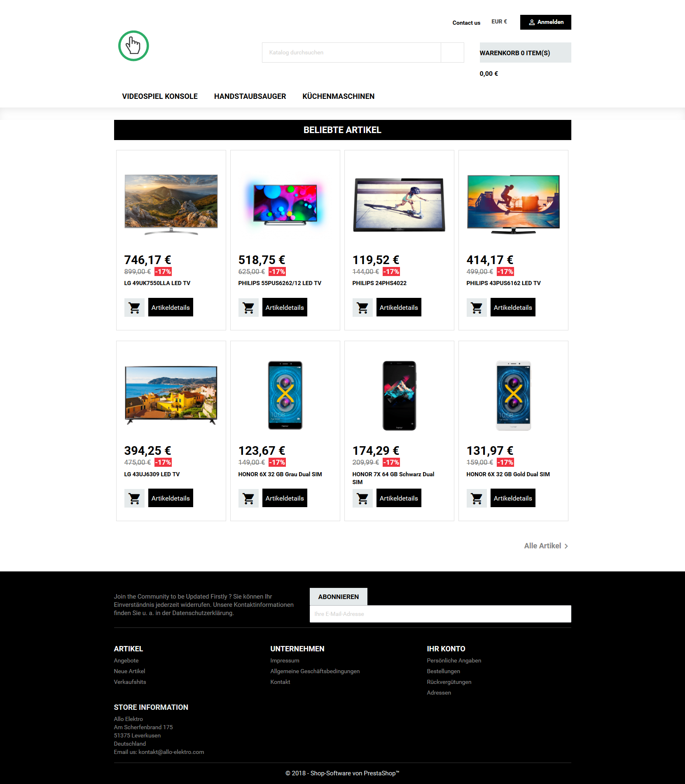Screen dimensions: 685x784
Task: Click the Anmelden sign-in button
Action: tap(546, 22)
